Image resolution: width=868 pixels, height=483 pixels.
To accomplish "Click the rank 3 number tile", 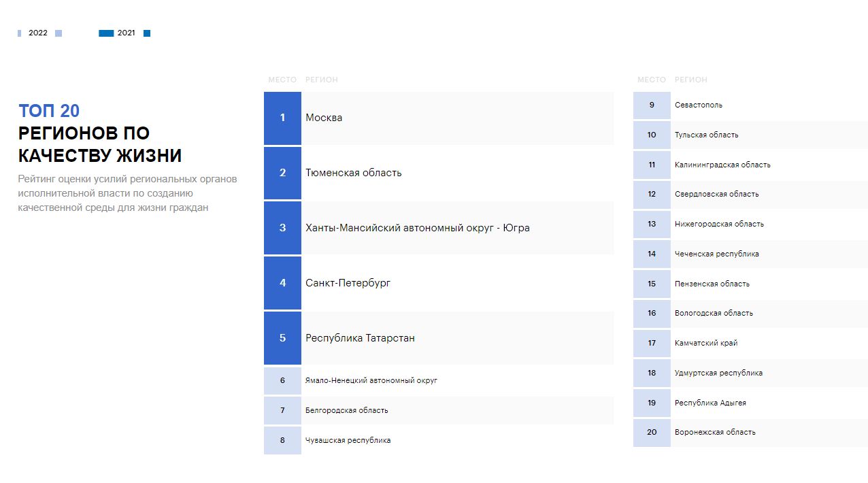I will [x=282, y=228].
